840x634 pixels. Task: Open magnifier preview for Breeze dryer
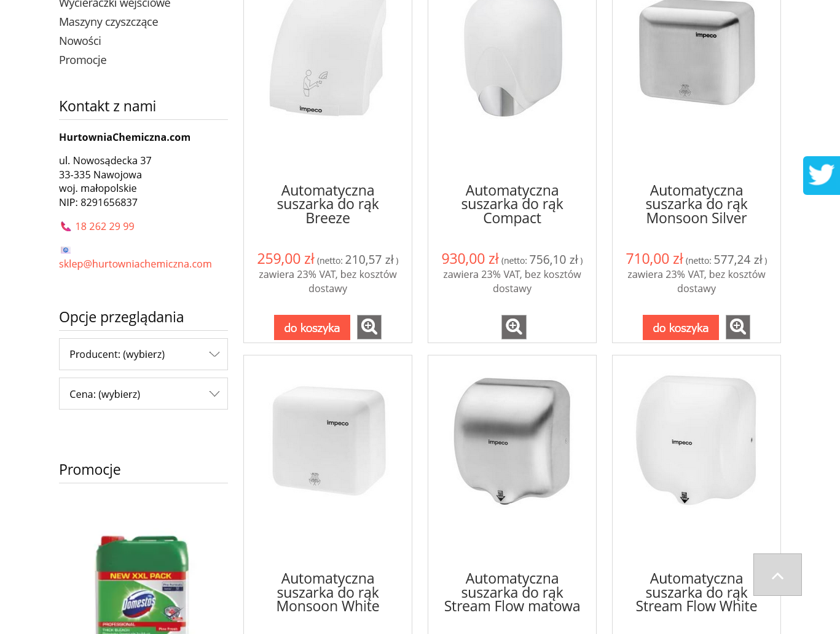[369, 327]
